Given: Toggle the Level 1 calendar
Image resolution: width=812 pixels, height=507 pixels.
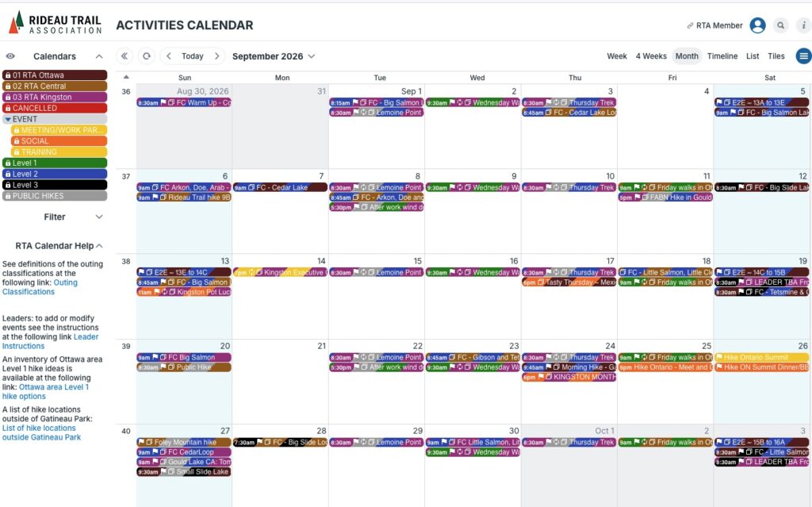Looking at the screenshot, I should [x=55, y=163].
